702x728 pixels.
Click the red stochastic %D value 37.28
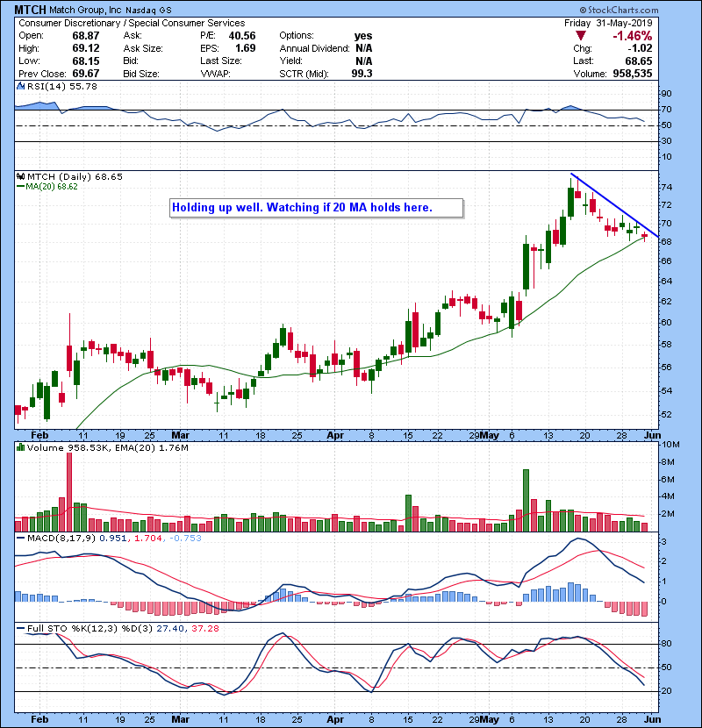click(204, 629)
